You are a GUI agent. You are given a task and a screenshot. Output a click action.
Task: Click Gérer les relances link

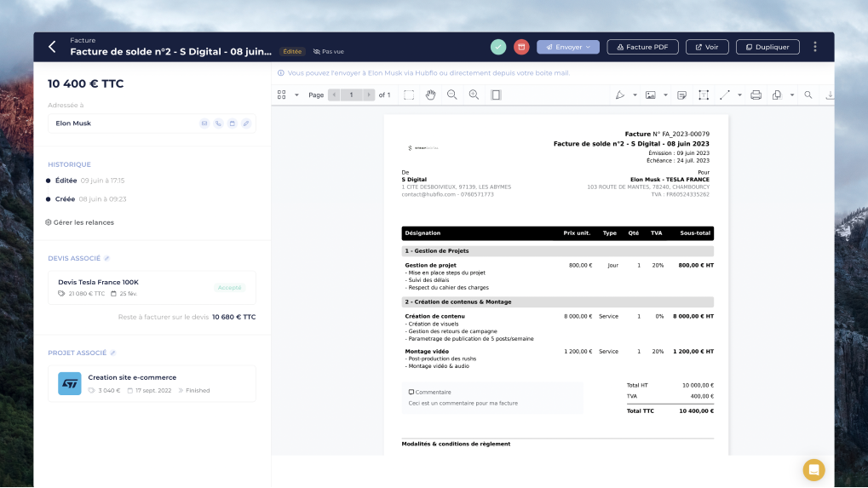click(80, 222)
